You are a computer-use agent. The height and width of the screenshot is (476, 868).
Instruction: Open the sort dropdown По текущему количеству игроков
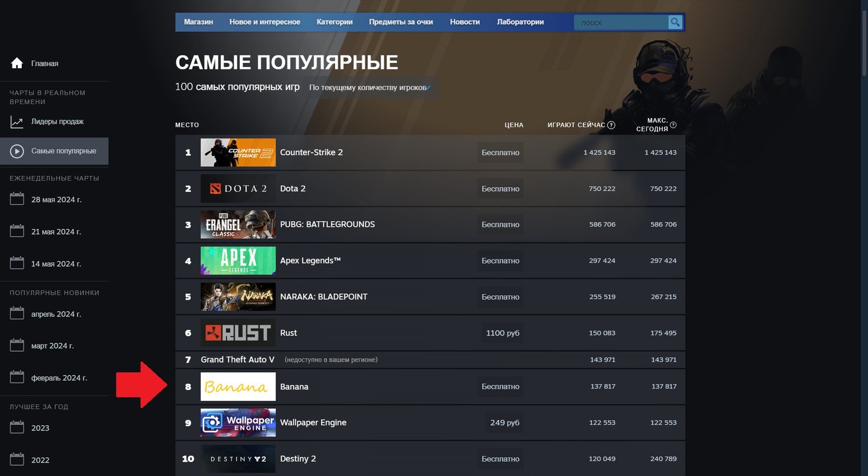tap(370, 87)
